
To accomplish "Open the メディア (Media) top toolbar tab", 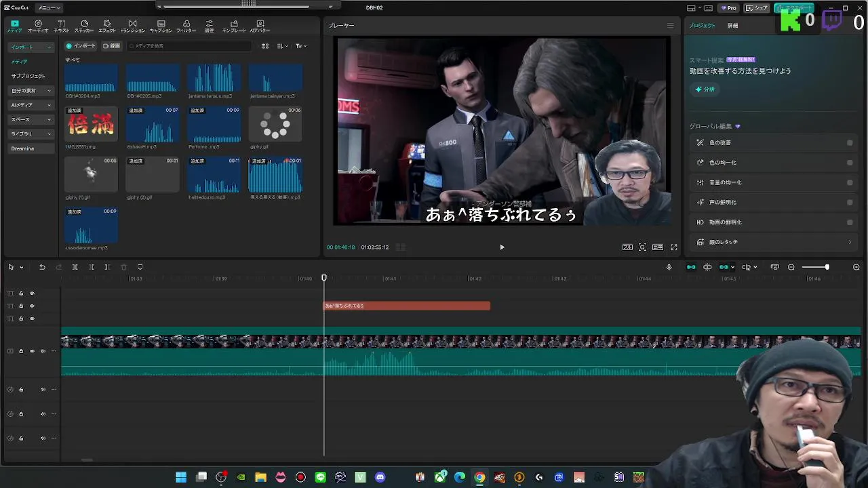I will 14,26.
